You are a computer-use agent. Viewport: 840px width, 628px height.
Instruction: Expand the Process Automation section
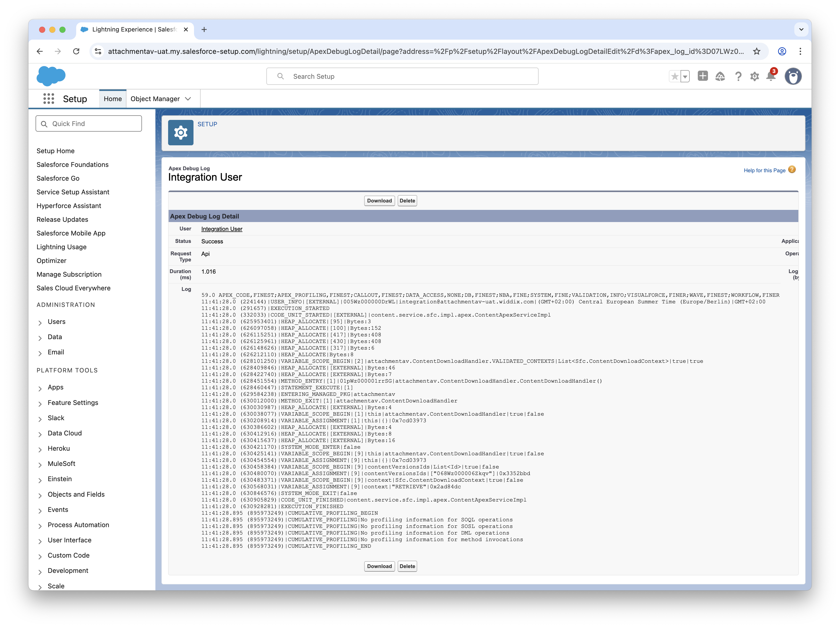point(40,526)
